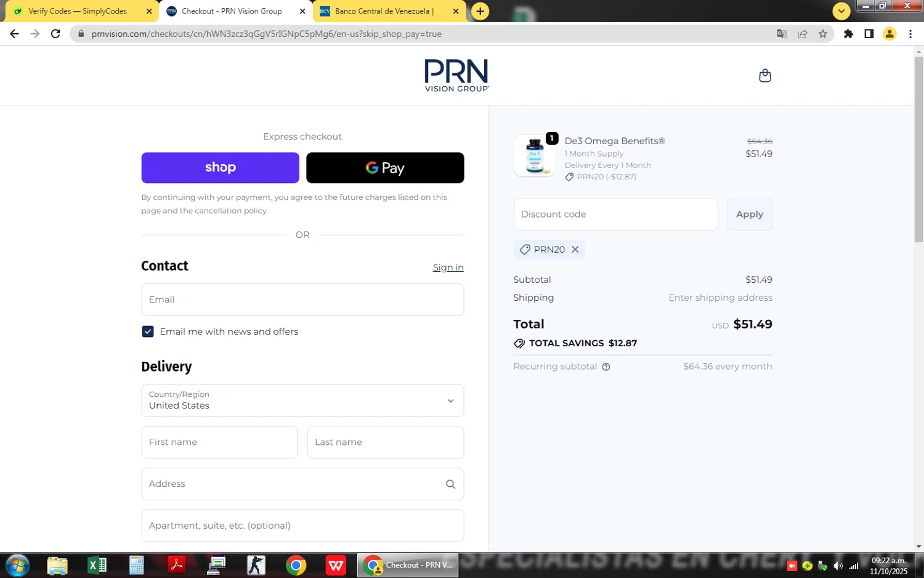Open the Windows Start menu
The width and height of the screenshot is (924, 578).
(x=17, y=565)
